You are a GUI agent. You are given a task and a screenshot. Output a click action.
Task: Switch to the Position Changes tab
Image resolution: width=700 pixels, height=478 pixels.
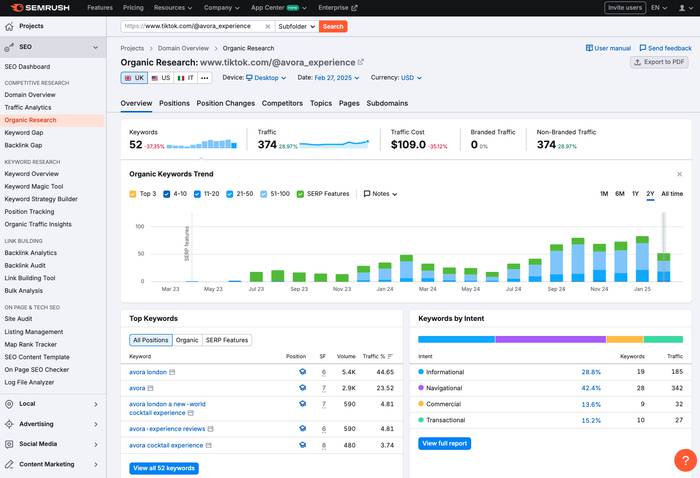(x=225, y=103)
